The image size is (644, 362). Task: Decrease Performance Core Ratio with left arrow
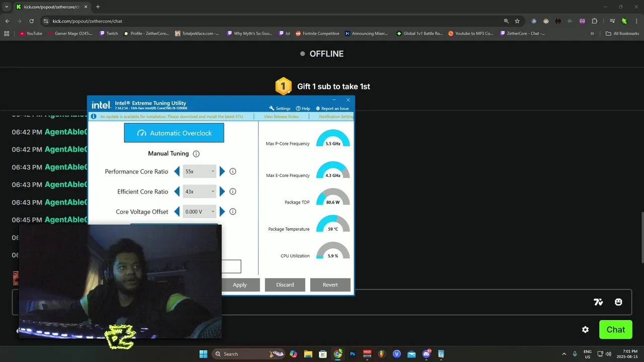[x=177, y=171]
